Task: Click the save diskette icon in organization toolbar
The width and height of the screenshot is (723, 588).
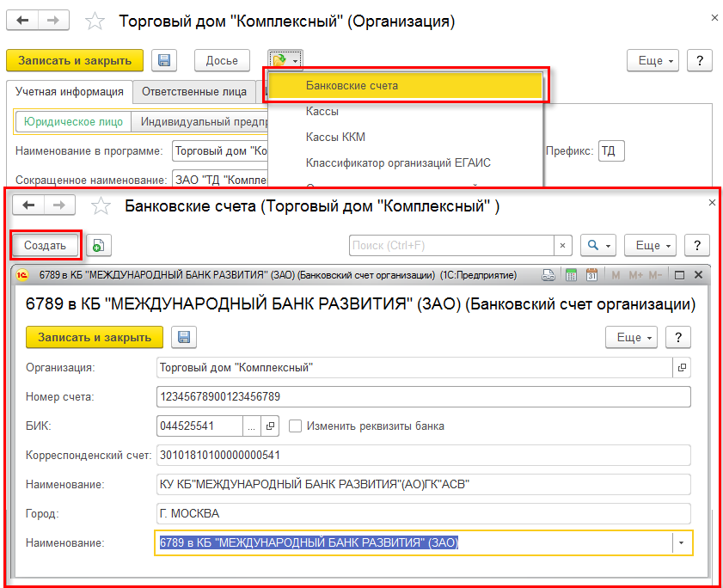Action: tap(164, 60)
